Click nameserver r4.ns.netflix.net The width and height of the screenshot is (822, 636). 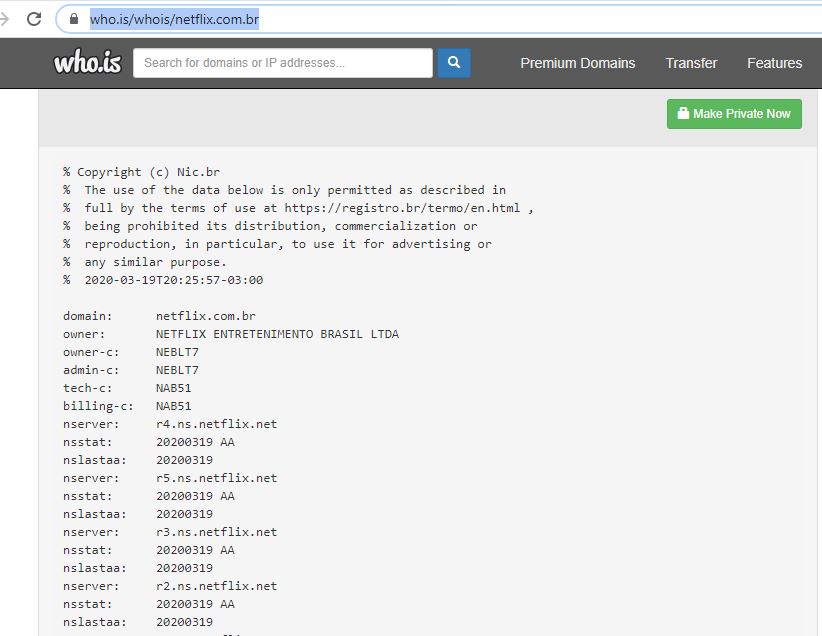(217, 424)
